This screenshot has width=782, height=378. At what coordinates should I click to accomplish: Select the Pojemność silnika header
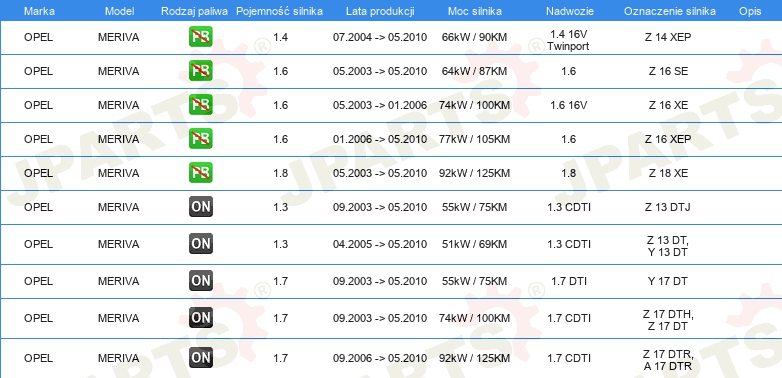tap(279, 11)
